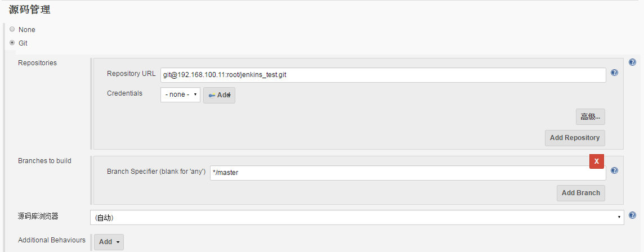Screen dimensions: 644x252
Task: Click dropdown arrow of 源码库浏览器 select
Action: [619, 218]
